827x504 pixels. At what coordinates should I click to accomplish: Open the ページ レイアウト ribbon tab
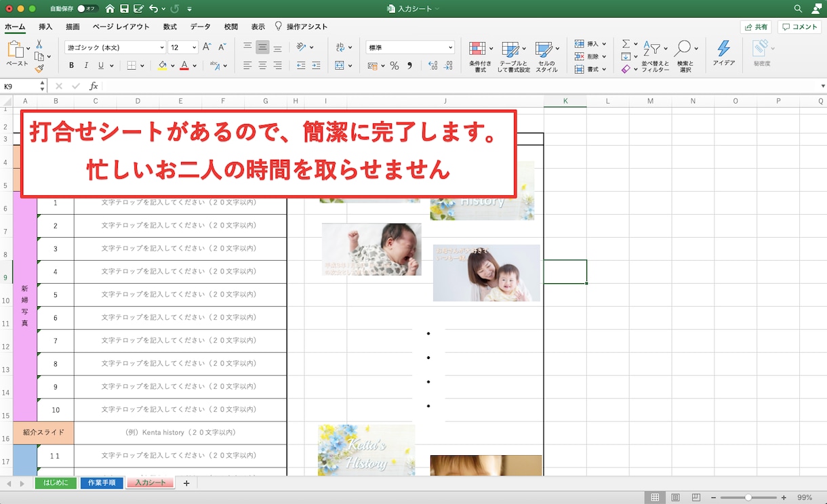(121, 27)
